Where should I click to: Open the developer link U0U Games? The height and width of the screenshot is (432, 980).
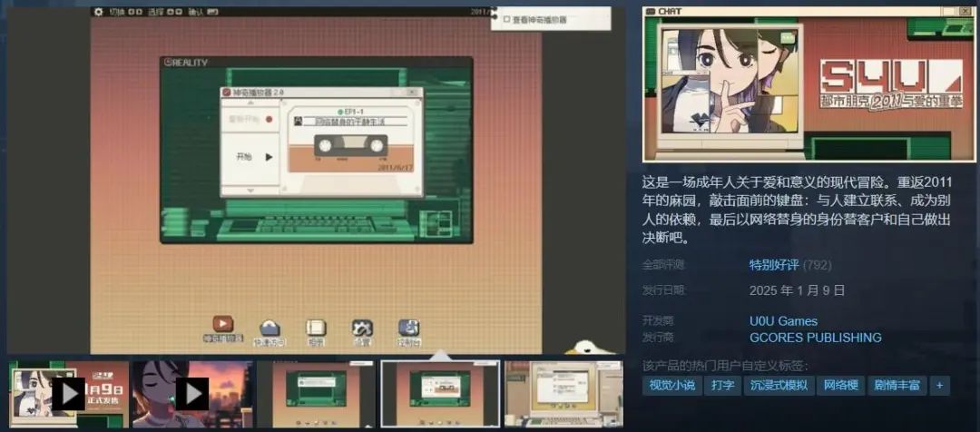[x=783, y=321]
